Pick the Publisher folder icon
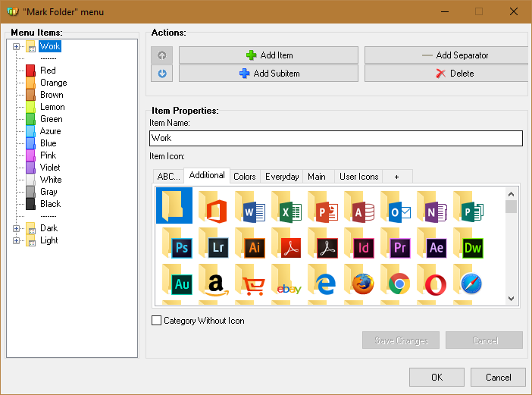The image size is (532, 395). (468, 206)
